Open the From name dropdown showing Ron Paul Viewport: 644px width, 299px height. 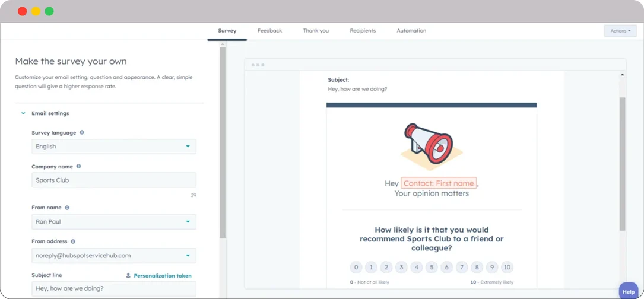tap(114, 222)
